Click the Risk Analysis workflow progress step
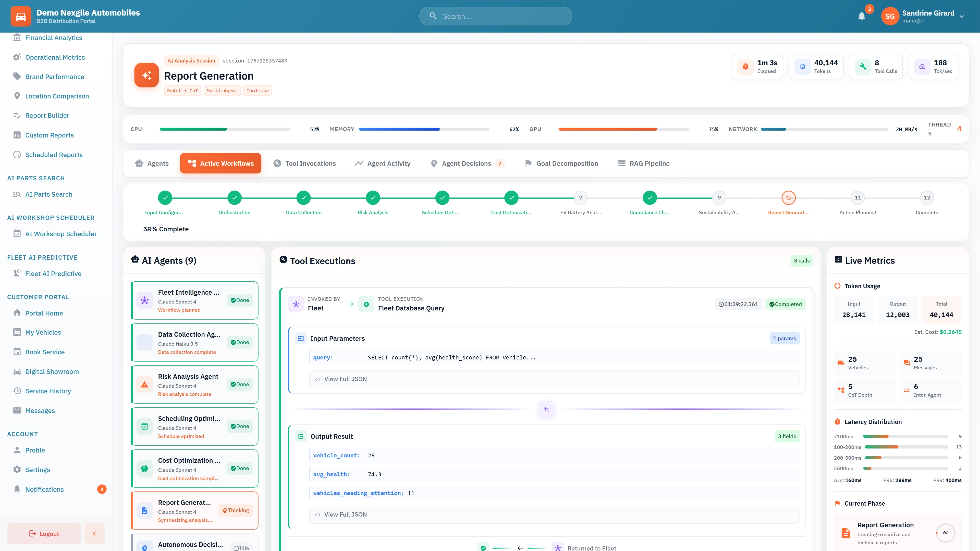The height and width of the screenshot is (551, 980). coord(373,197)
